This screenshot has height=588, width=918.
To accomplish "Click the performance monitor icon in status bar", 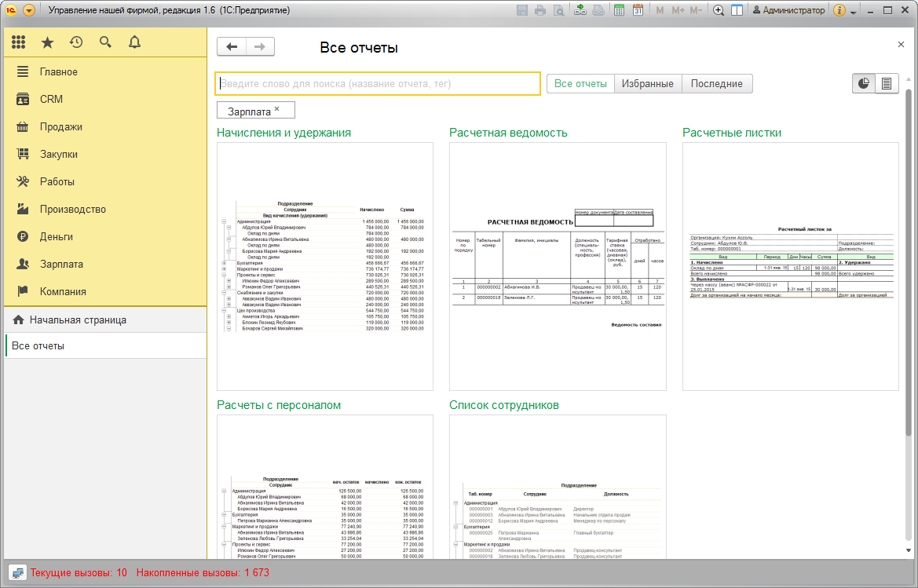I will pyautogui.click(x=17, y=573).
